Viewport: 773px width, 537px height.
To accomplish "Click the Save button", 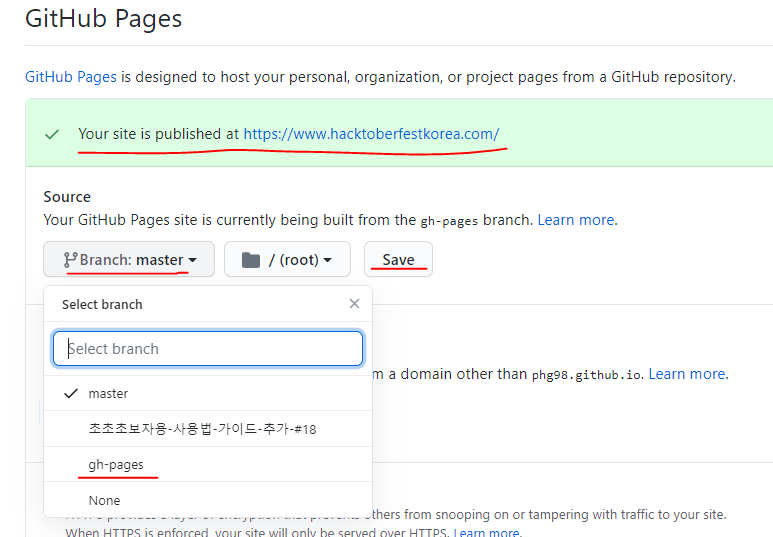I will [x=398, y=259].
